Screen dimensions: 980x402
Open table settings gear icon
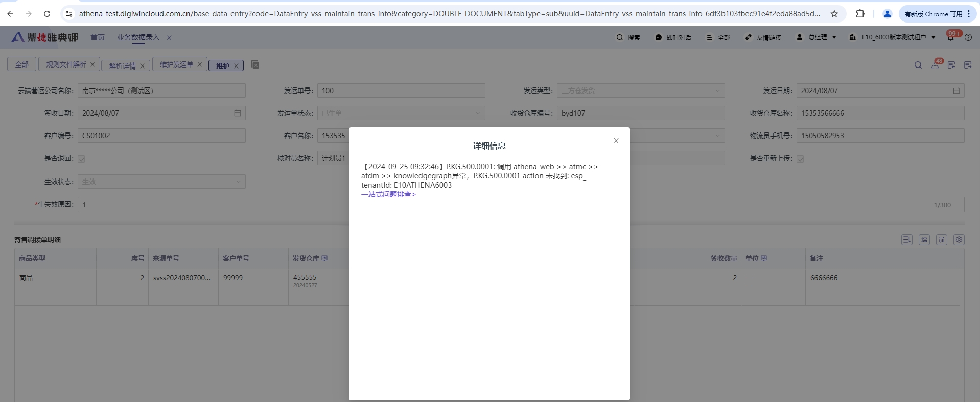(x=959, y=240)
